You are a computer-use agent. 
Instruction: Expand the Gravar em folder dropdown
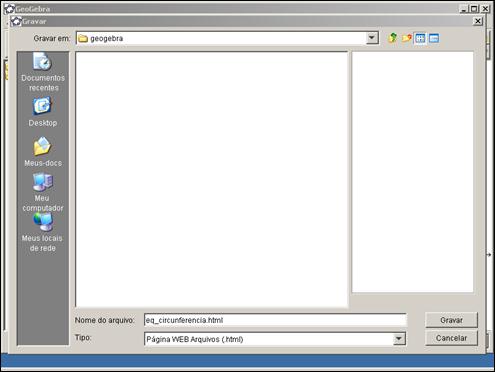coord(372,38)
